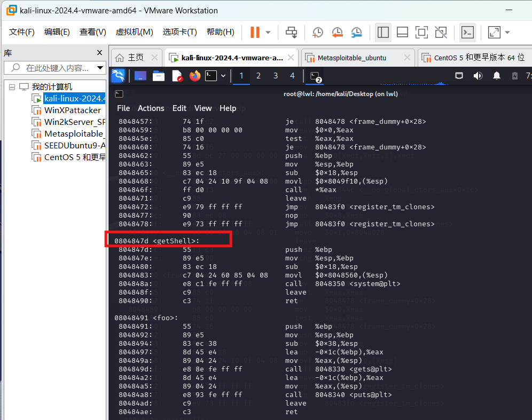
Task: Click the 'gets@plt' call line
Action: (x=255, y=369)
